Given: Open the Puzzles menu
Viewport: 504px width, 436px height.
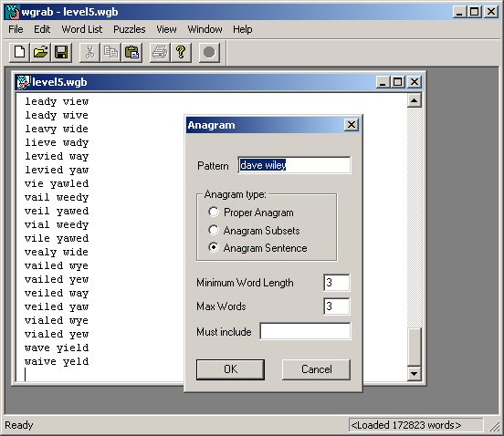Looking at the screenshot, I should (130, 29).
